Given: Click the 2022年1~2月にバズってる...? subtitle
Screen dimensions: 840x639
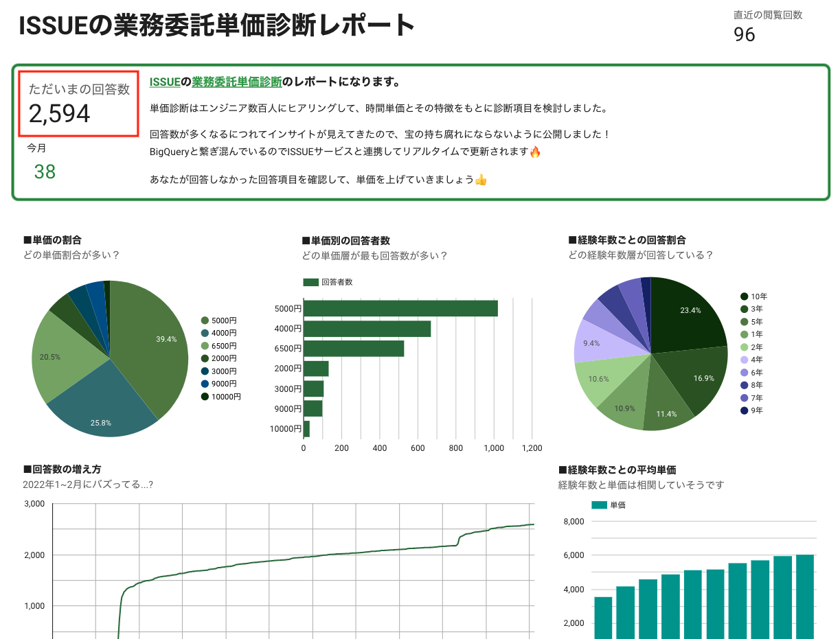Looking at the screenshot, I should click(88, 485).
